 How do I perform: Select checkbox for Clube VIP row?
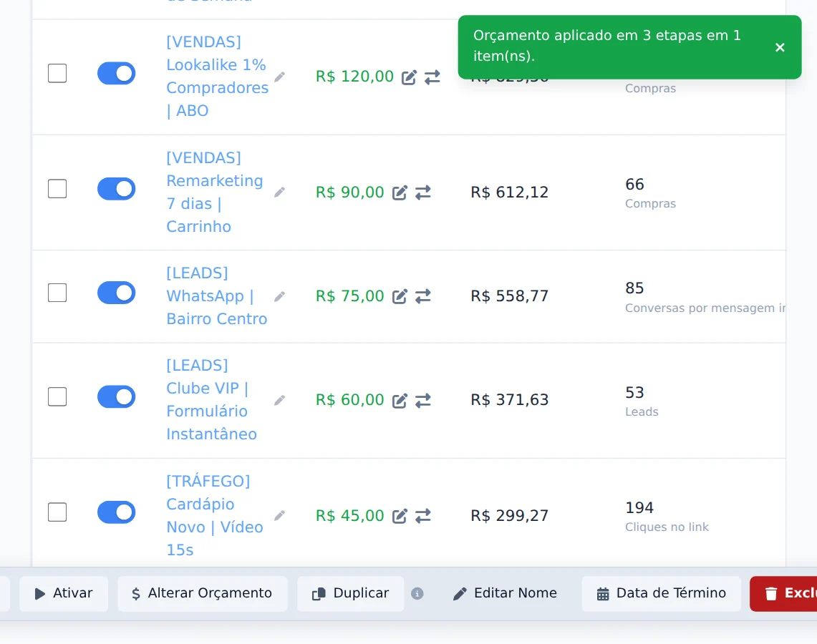pos(57,396)
